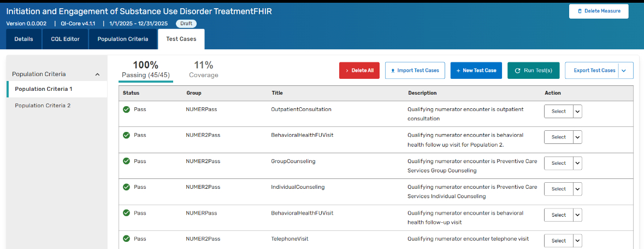Click the pass status icon beside GroupCounseling
The image size is (644, 249).
(127, 161)
